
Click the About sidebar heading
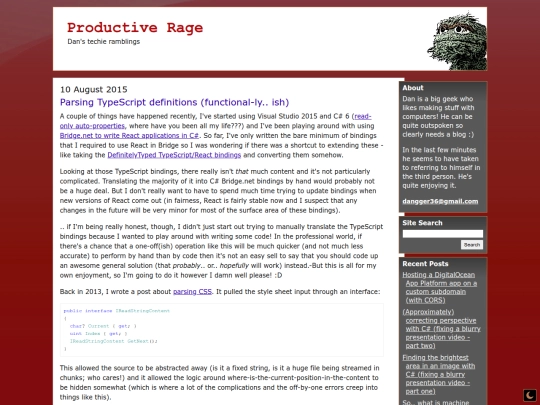413,88
